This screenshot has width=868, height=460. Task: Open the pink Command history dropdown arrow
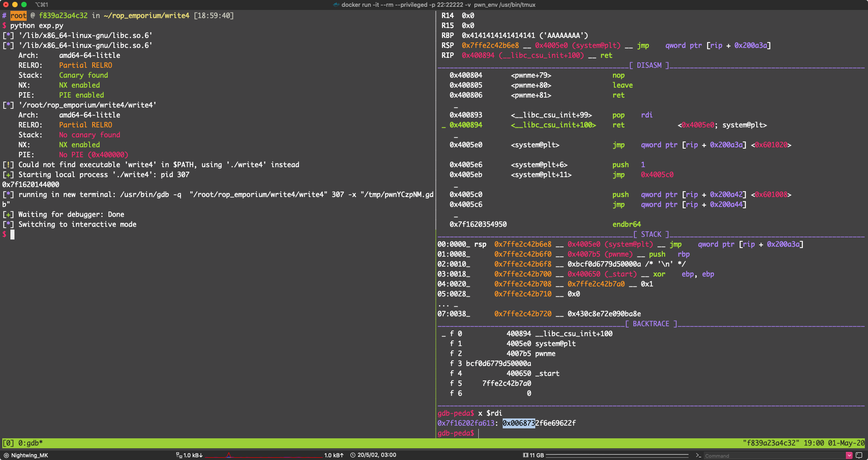849,455
